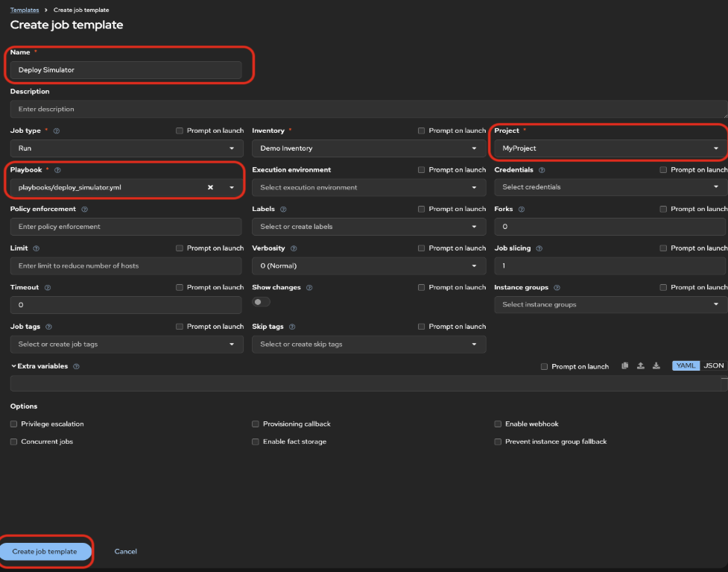Expand the Verbosity dropdown
This screenshot has width=728, height=572.
tap(369, 265)
